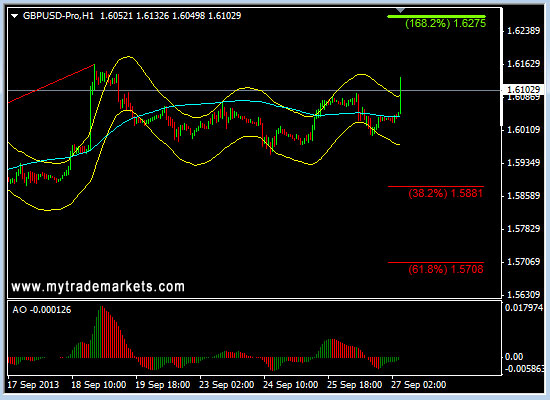Click the tallest red AO histogram peak
Viewport: 550px width, 400px height.
coord(102,332)
